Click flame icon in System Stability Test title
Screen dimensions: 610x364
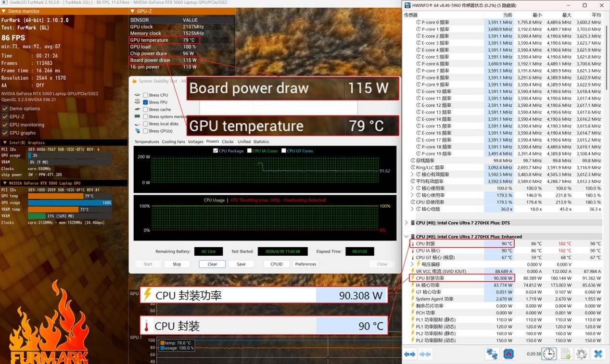pos(135,81)
